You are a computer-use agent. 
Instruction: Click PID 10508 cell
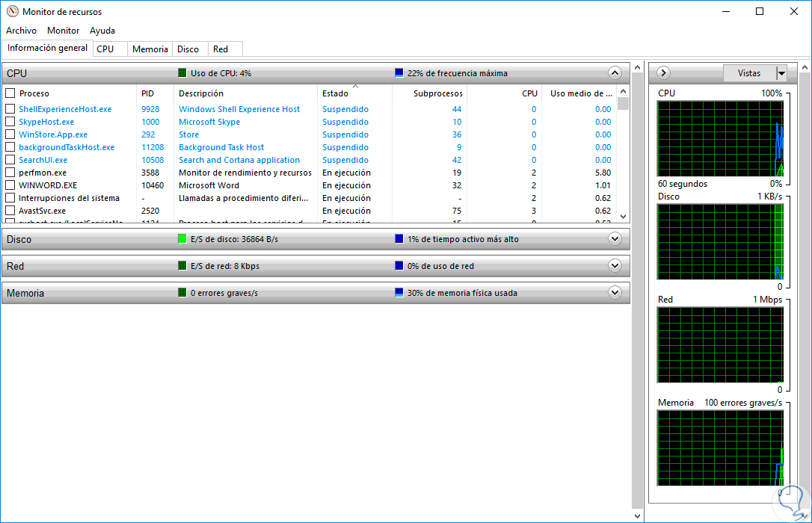tap(153, 160)
